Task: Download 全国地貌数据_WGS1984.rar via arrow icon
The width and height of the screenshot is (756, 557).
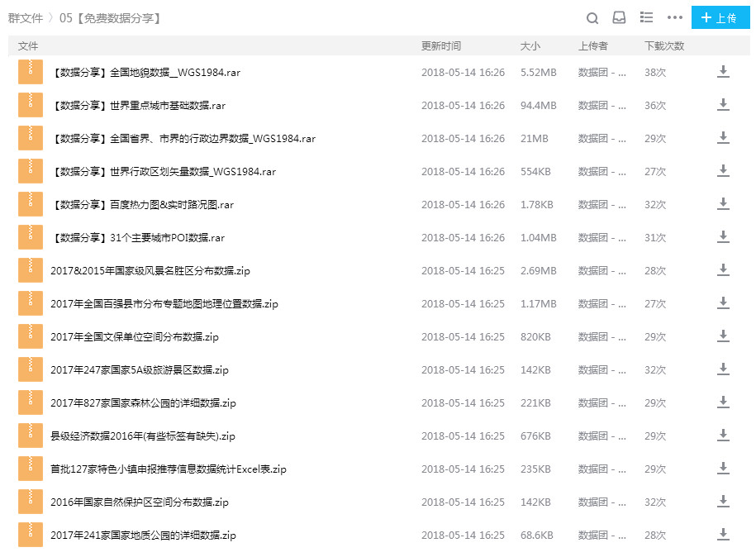Action: [723, 72]
